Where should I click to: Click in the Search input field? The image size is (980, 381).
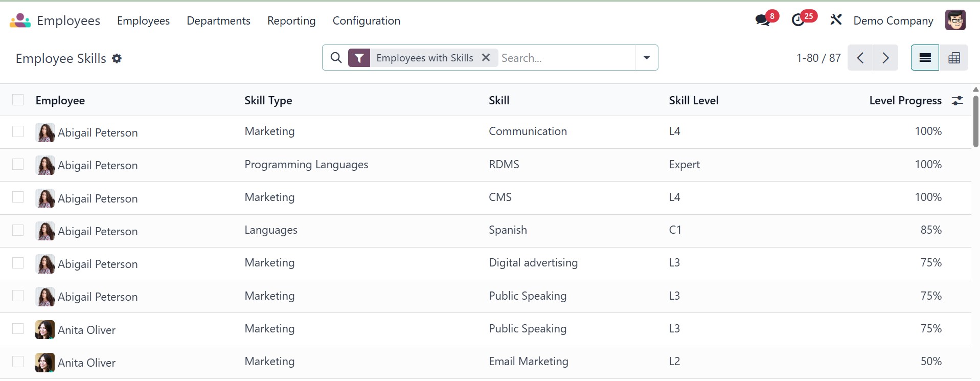pos(565,58)
